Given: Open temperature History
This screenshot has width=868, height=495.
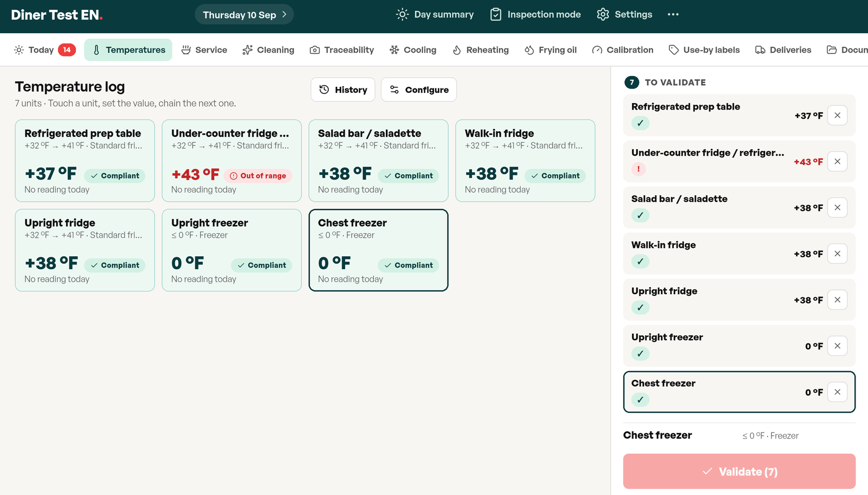Looking at the screenshot, I should click(343, 90).
